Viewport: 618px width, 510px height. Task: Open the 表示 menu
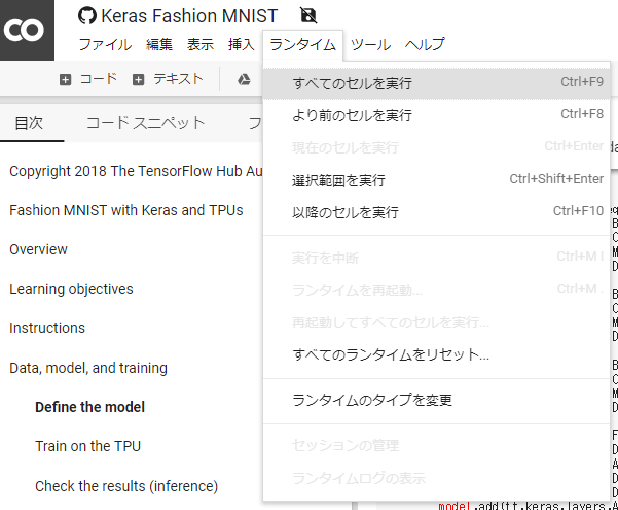200,44
